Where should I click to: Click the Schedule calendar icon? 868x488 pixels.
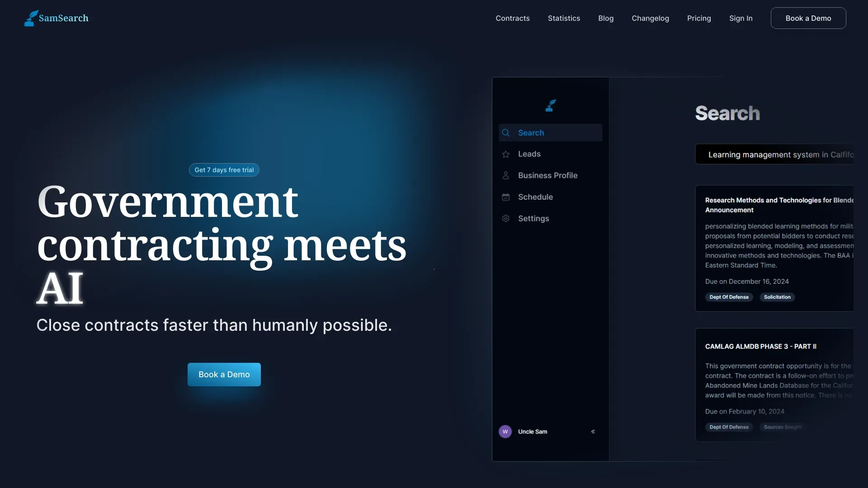point(505,197)
